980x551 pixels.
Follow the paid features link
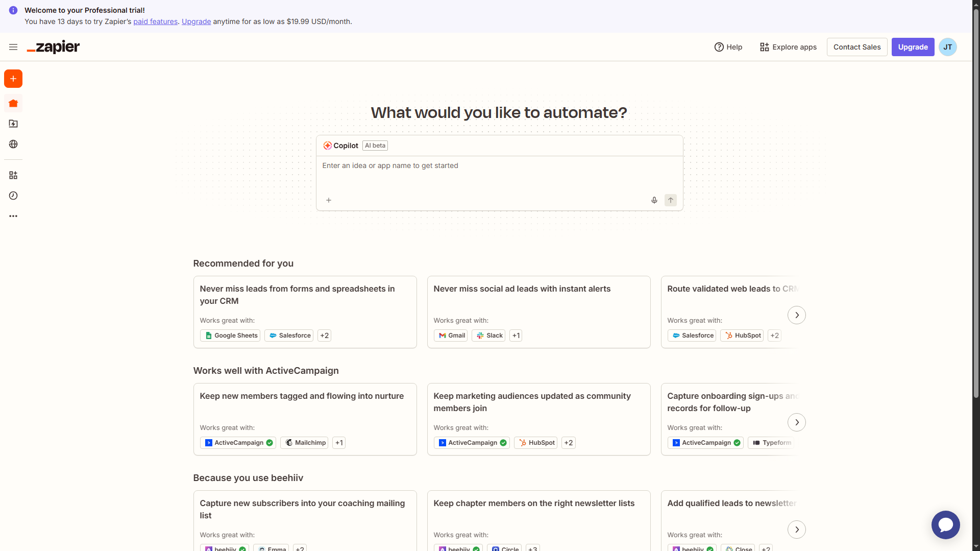pos(155,21)
